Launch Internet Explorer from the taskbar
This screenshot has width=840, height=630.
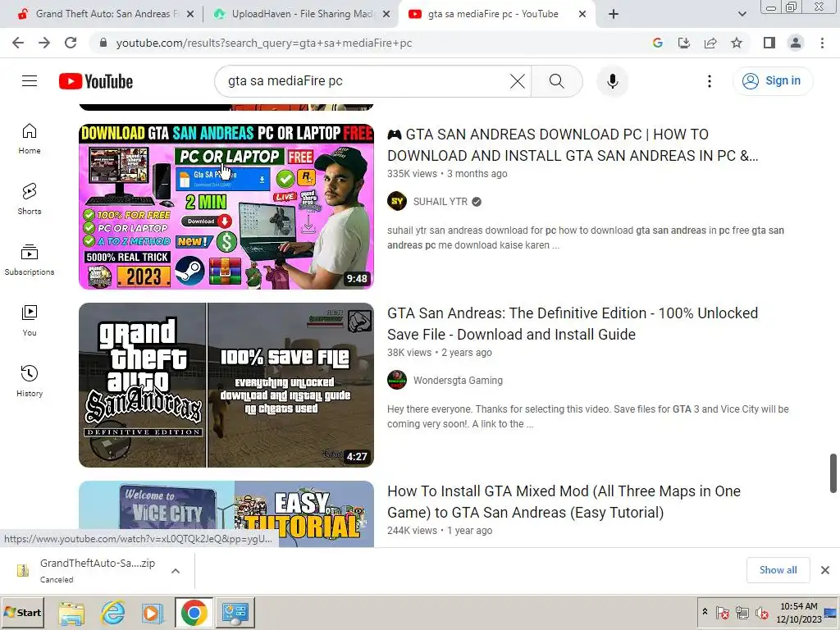point(112,613)
